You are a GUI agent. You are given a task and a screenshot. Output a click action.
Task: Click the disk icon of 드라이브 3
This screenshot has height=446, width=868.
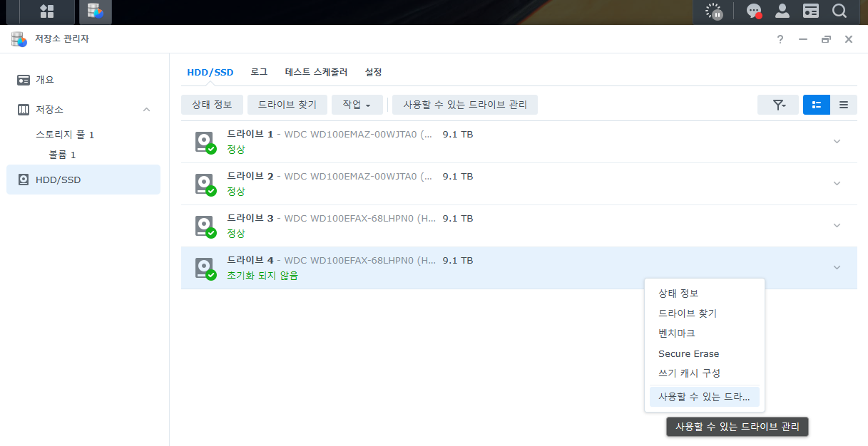(x=205, y=226)
